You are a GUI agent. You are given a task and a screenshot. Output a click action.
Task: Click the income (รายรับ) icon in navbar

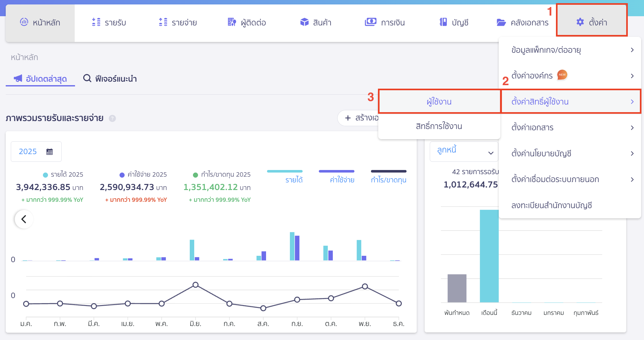click(96, 22)
